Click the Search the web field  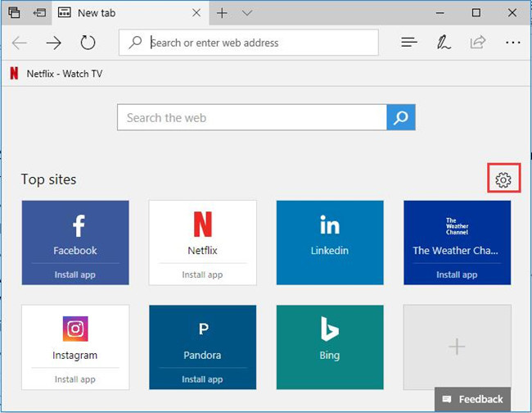point(252,117)
